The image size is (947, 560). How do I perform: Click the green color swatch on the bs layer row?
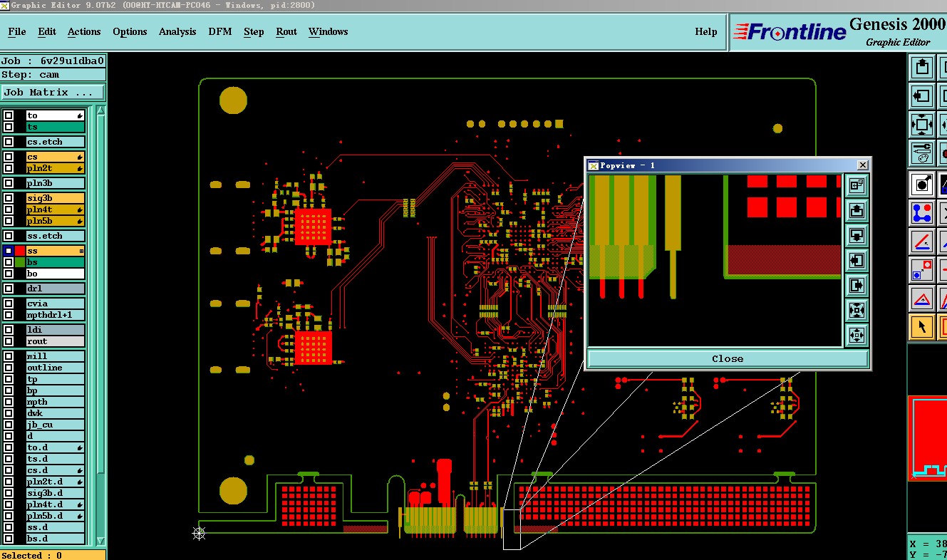20,262
